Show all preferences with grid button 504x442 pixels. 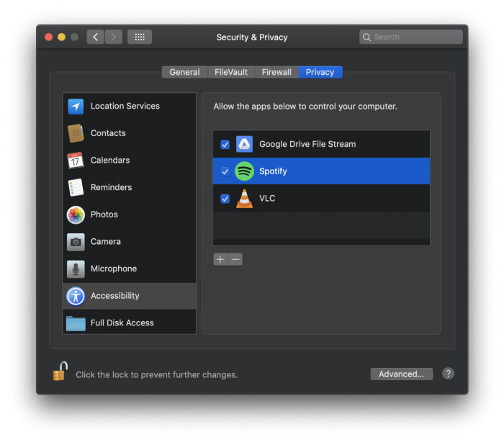click(140, 37)
